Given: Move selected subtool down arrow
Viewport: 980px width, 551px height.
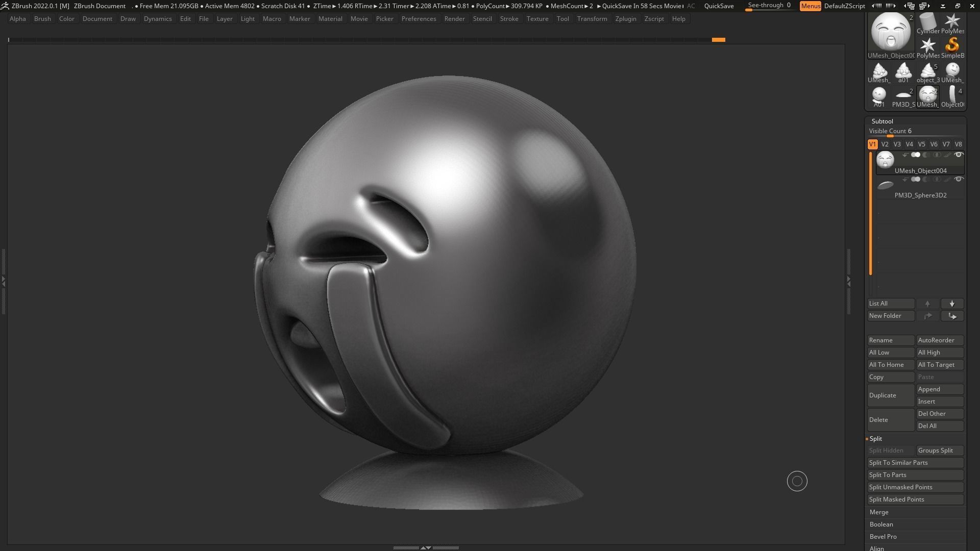Looking at the screenshot, I should [x=952, y=304].
